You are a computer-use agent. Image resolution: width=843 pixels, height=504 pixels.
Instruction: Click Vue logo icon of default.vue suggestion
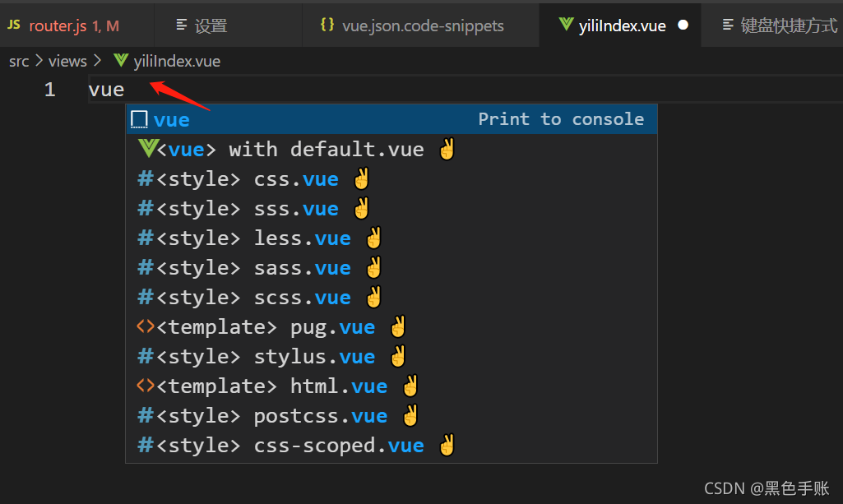(147, 148)
